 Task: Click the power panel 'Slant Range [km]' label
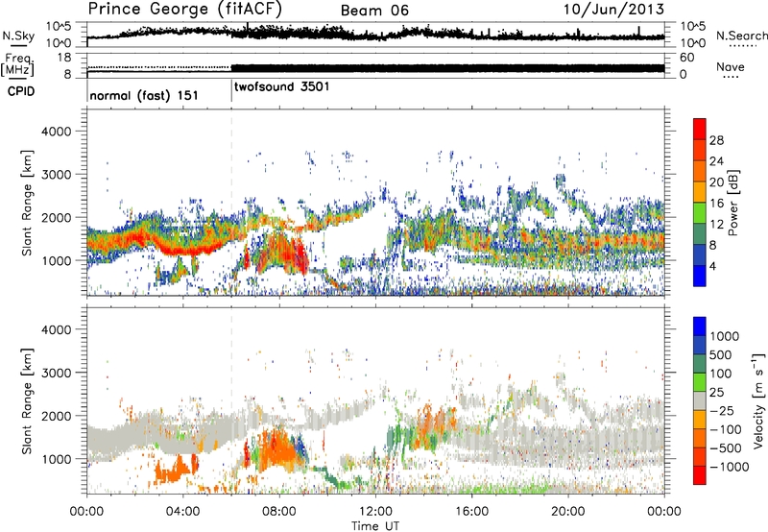[x=27, y=203]
